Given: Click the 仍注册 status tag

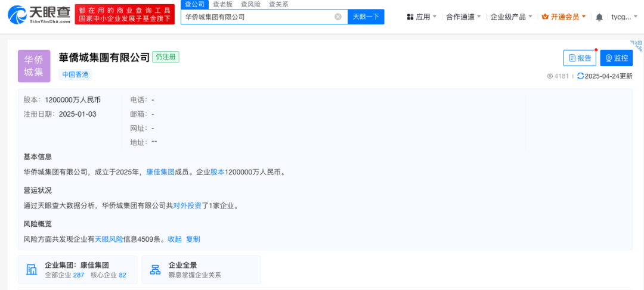Looking at the screenshot, I should pos(166,57).
